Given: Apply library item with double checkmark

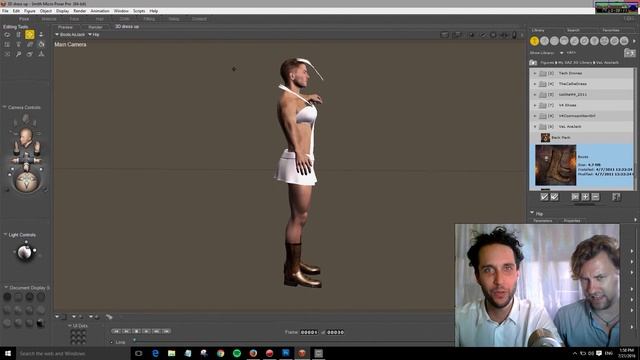Looking at the screenshot, I should 554,197.
